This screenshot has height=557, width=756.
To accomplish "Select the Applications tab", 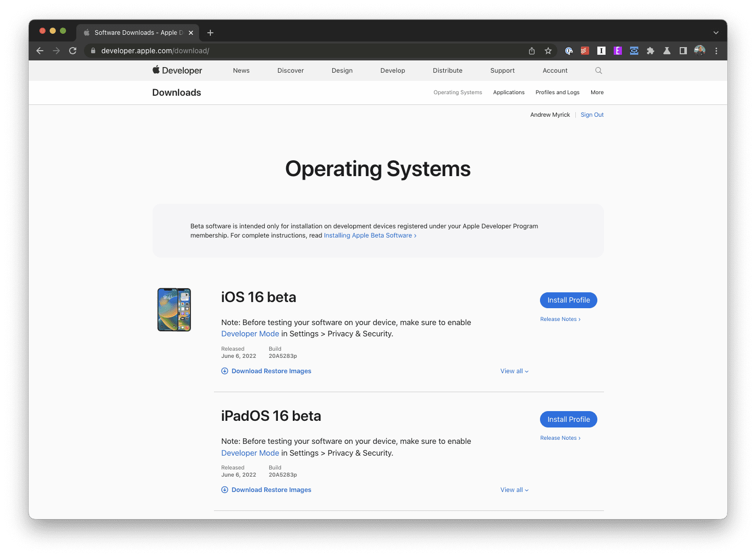I will (x=509, y=93).
